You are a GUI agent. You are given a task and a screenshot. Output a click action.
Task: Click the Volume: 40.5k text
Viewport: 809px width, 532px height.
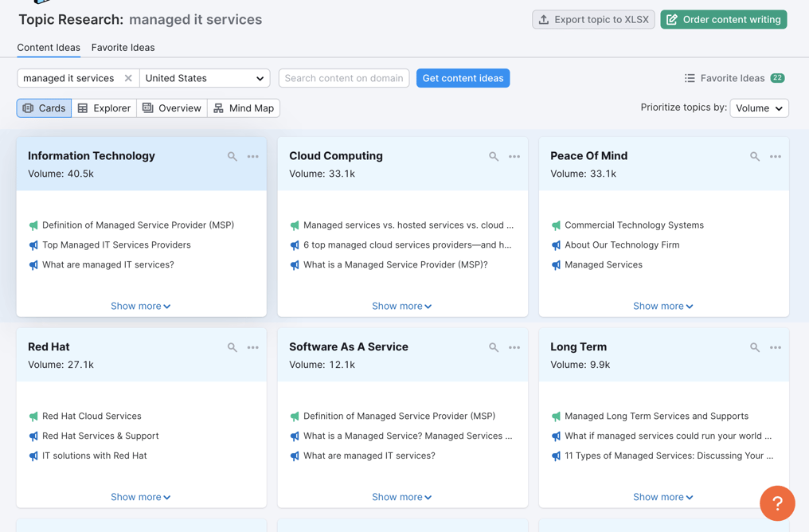coord(61,174)
